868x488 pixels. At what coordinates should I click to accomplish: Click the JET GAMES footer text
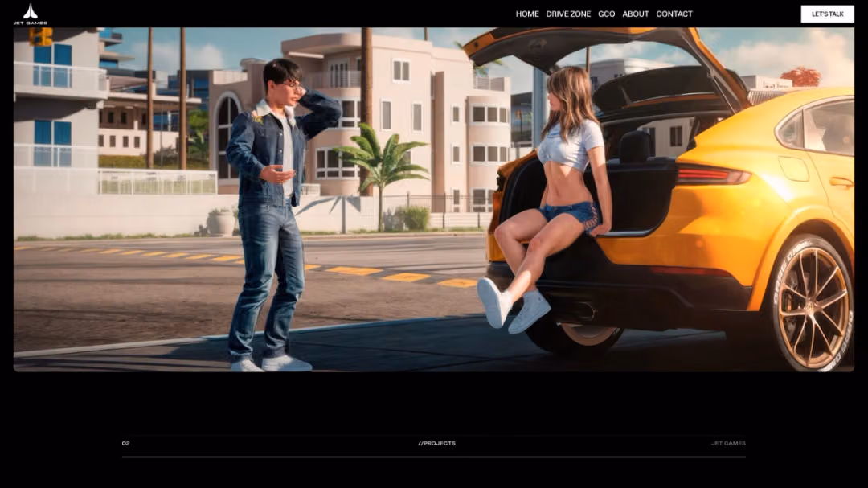728,443
